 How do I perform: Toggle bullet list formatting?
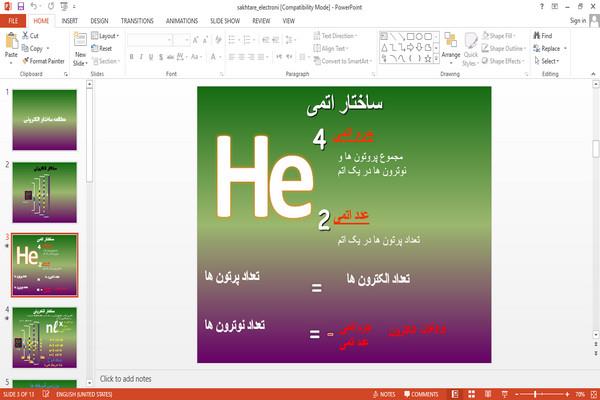tap(232, 40)
